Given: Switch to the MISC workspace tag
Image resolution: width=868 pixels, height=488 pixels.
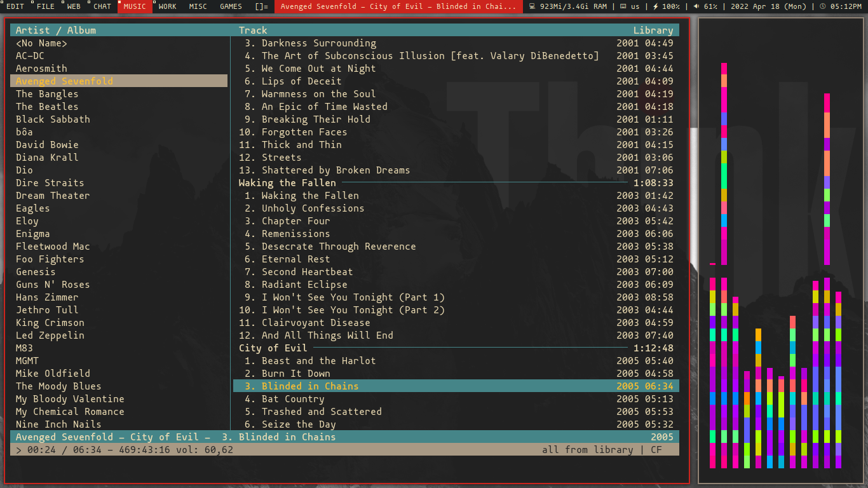Looking at the screenshot, I should (x=198, y=6).
